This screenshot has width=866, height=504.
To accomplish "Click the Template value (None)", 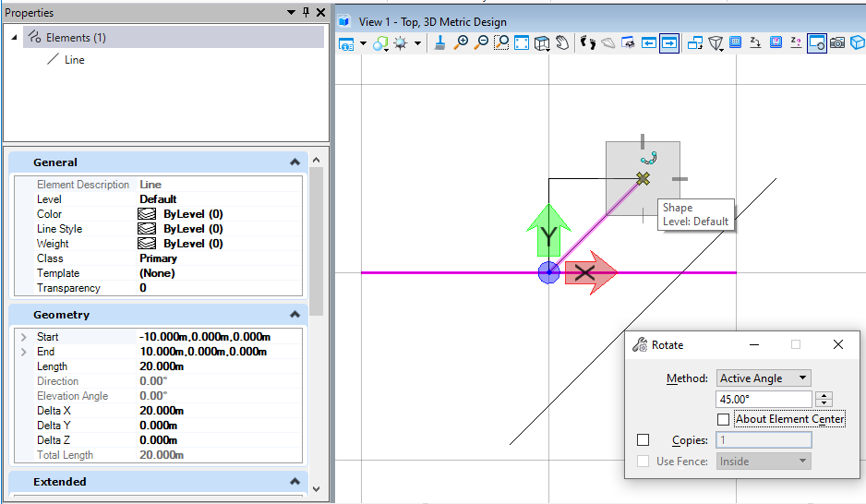I will [157, 273].
